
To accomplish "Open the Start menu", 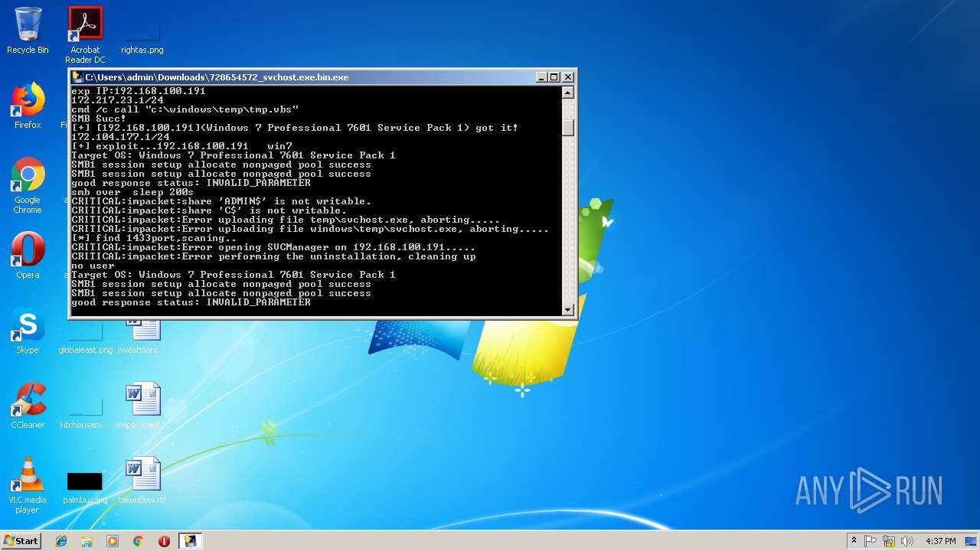I will pos(21,540).
